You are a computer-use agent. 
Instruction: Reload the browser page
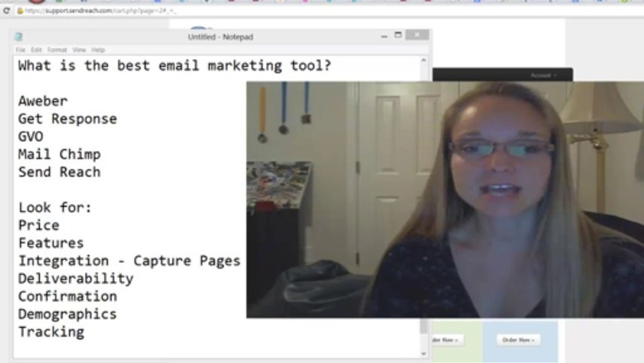[6, 11]
